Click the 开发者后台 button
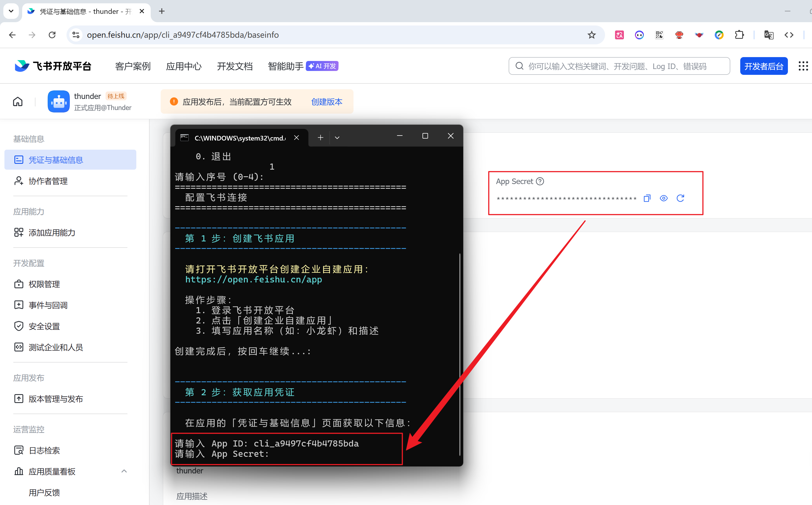The width and height of the screenshot is (812, 505). (764, 66)
